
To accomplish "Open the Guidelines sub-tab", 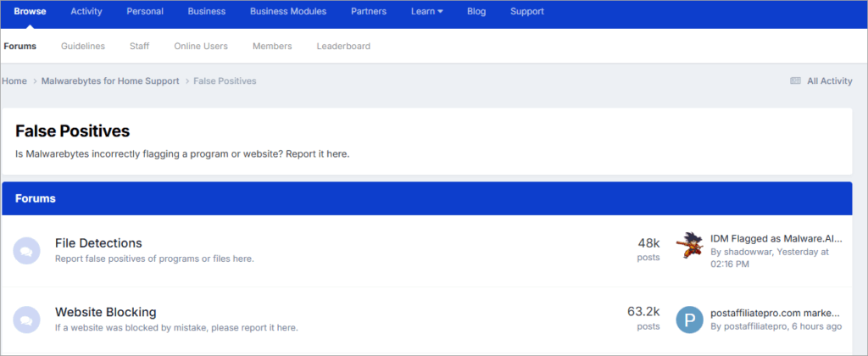I will click(83, 46).
